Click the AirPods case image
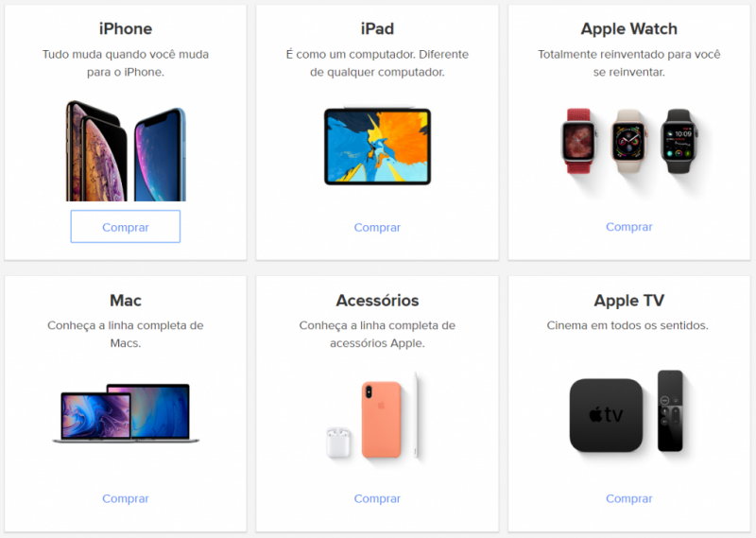The height and width of the screenshot is (538, 756). click(338, 443)
